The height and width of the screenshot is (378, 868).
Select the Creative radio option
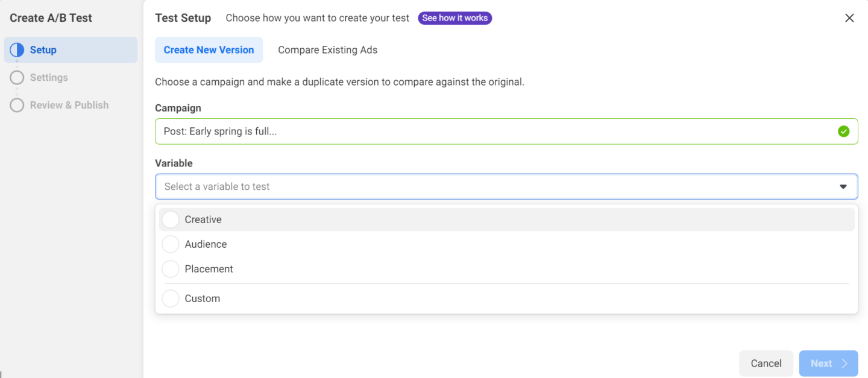point(171,219)
